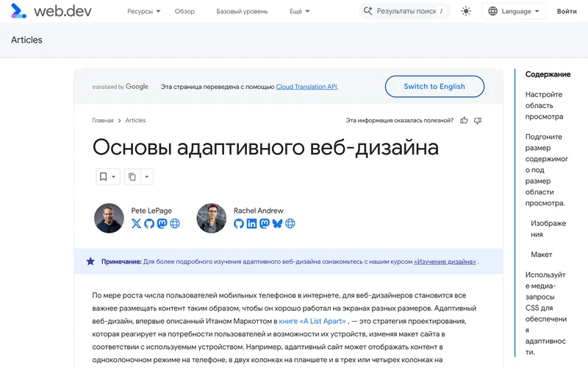The height and width of the screenshot is (368, 588).
Task: Expand the dropdown arrow beside copy icon
Action: 147,177
